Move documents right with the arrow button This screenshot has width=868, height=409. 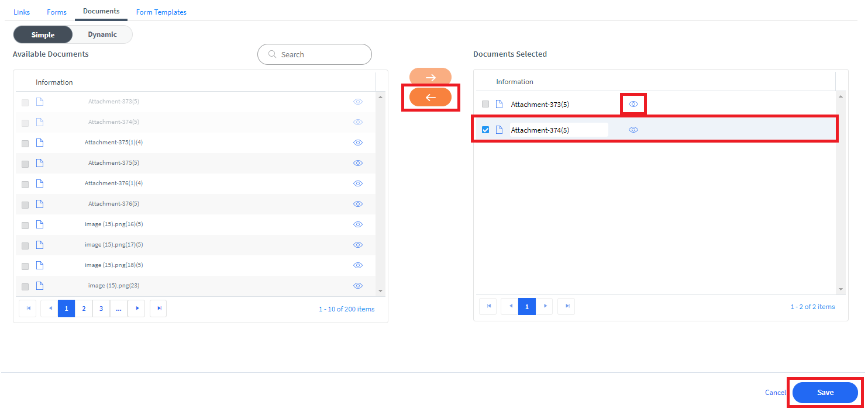pyautogui.click(x=430, y=77)
